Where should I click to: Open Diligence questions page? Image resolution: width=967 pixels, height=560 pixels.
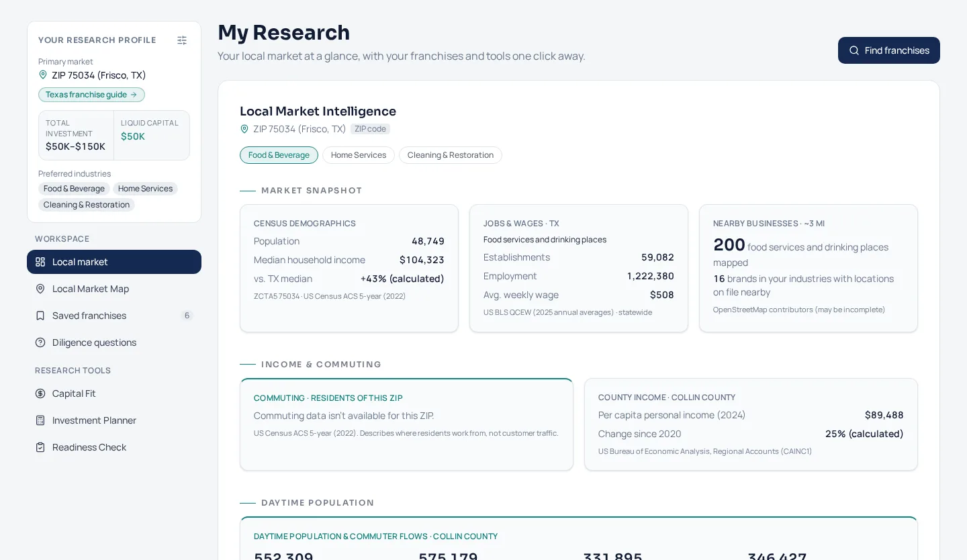click(x=114, y=342)
